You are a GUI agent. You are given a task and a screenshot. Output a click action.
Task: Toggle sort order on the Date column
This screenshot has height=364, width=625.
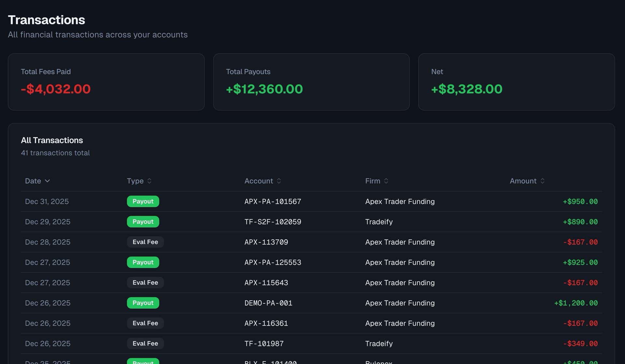(x=37, y=181)
